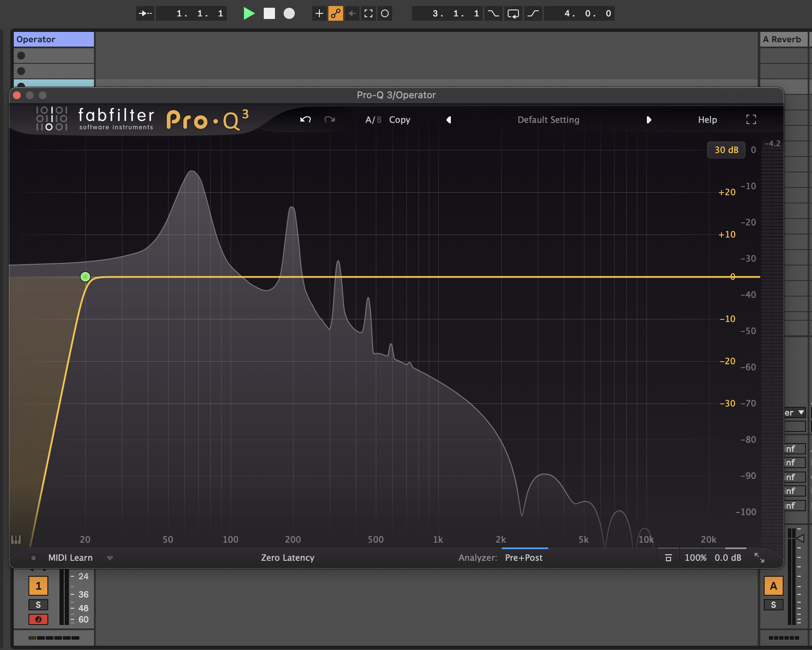Start playback with the green Play button

coord(249,13)
